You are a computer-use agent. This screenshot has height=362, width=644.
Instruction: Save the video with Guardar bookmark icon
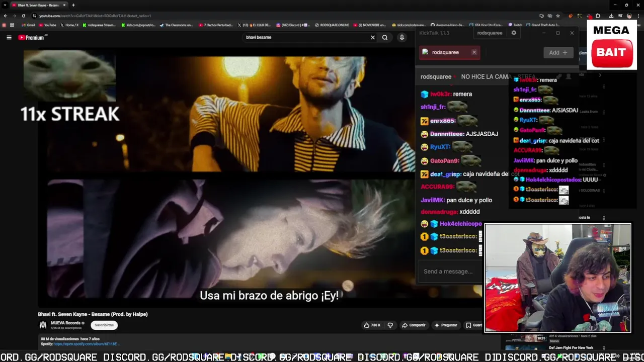coord(473,325)
